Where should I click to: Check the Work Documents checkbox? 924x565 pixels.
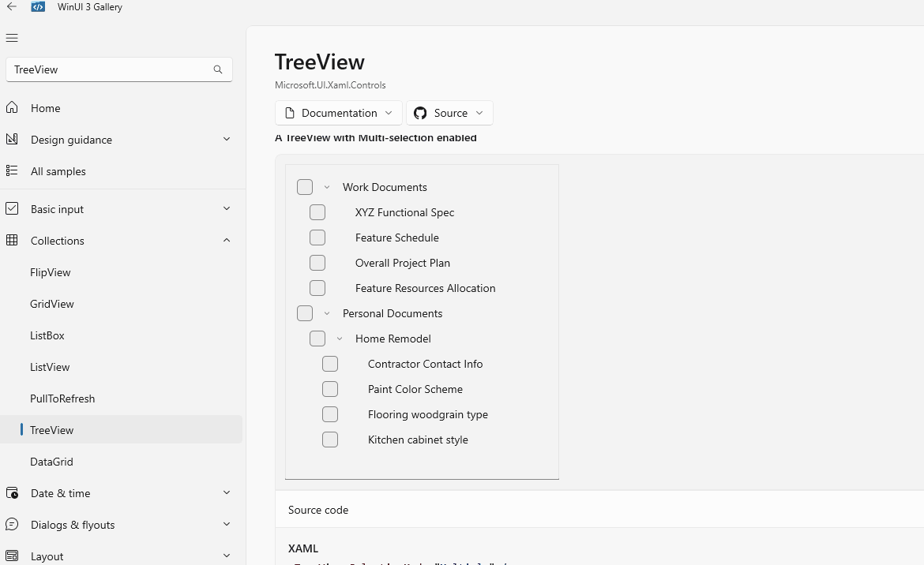(305, 187)
